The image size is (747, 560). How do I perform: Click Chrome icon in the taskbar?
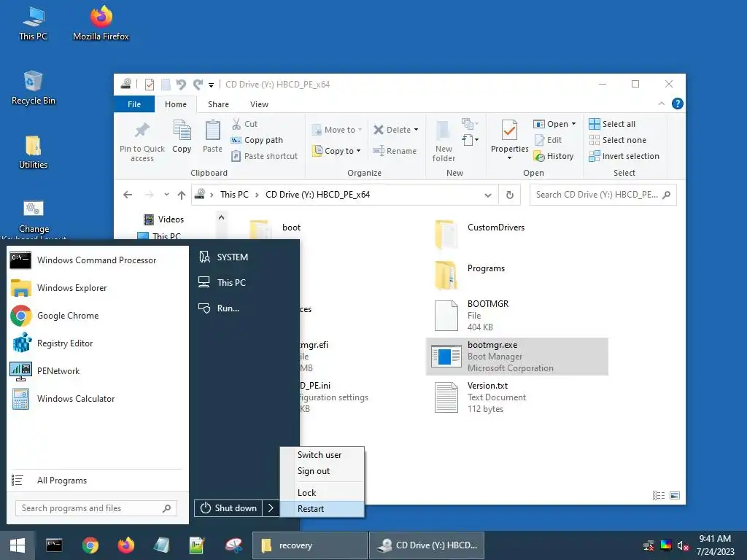[90, 545]
